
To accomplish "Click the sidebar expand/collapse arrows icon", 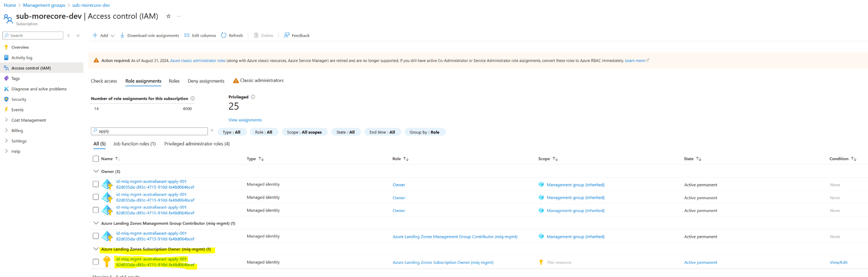I will (68, 35).
